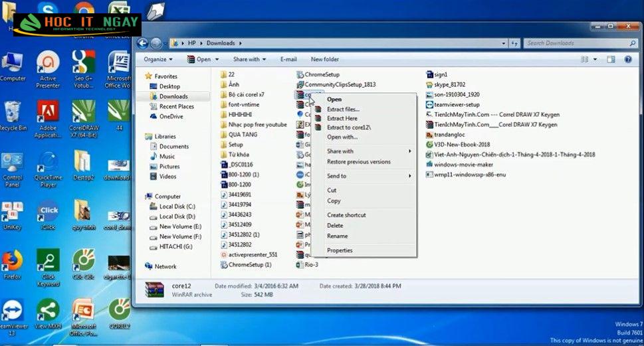Launch iClick desktop shortcut

pos(49,215)
